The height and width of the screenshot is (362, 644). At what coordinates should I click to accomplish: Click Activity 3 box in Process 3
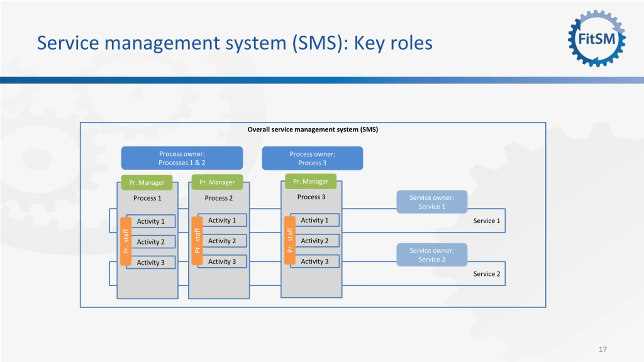[x=315, y=261]
